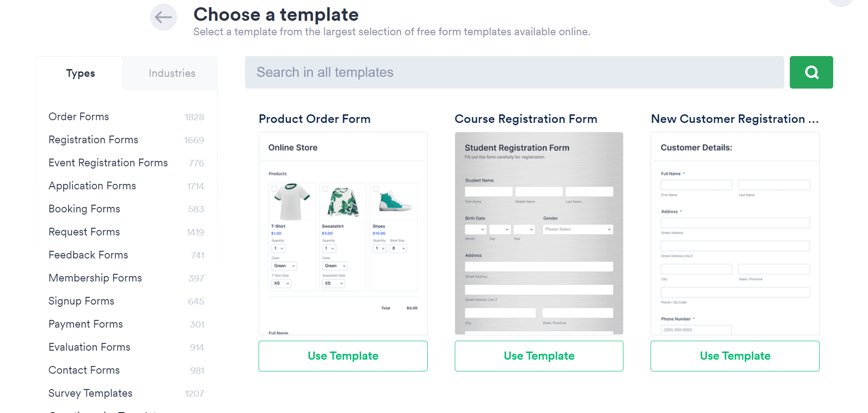Browse Survey Templates category
This screenshot has height=413, width=868.
coord(90,393)
